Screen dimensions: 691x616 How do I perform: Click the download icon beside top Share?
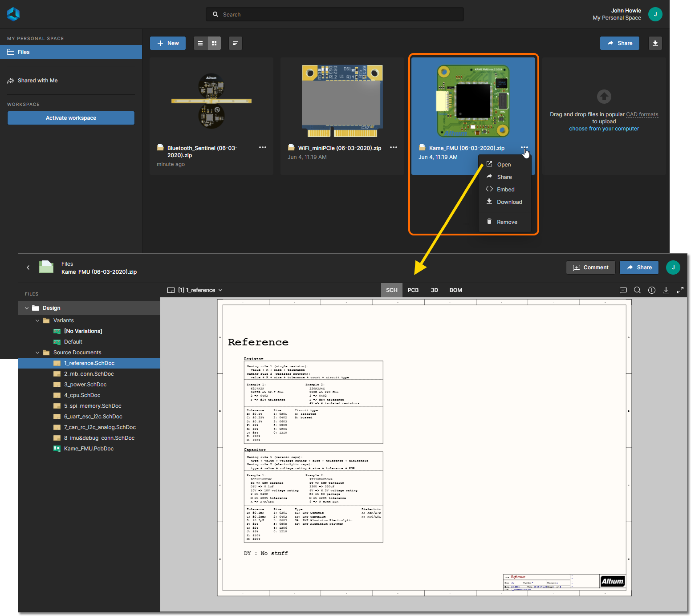pyautogui.click(x=655, y=43)
